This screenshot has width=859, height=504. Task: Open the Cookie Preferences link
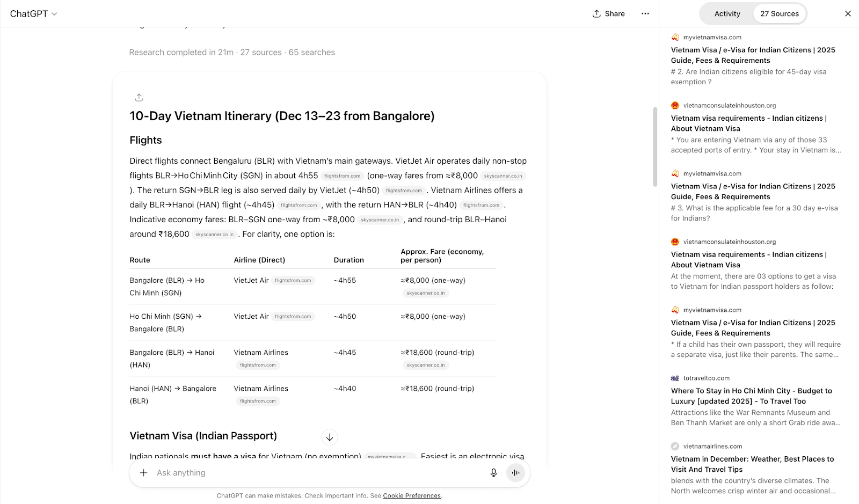pos(412,496)
